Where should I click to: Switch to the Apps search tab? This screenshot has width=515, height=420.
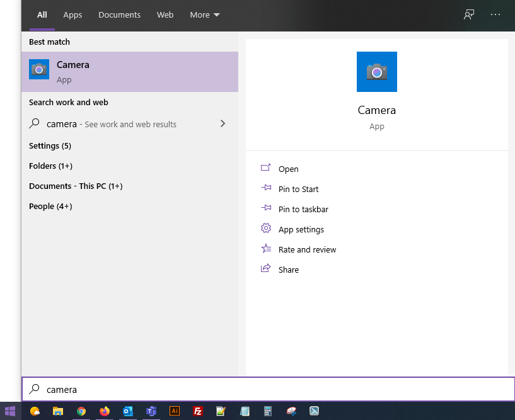tap(72, 15)
